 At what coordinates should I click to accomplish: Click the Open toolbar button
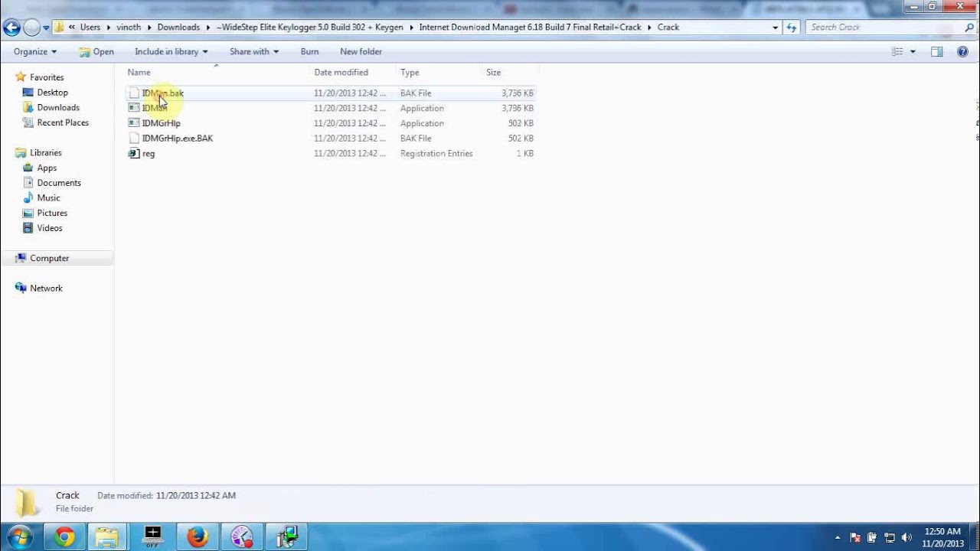96,51
